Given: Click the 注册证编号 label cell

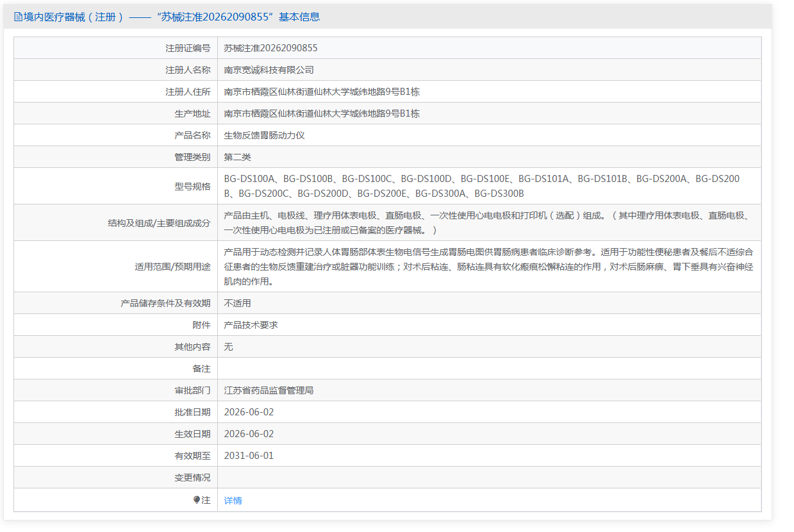Looking at the screenshot, I should 188,48.
